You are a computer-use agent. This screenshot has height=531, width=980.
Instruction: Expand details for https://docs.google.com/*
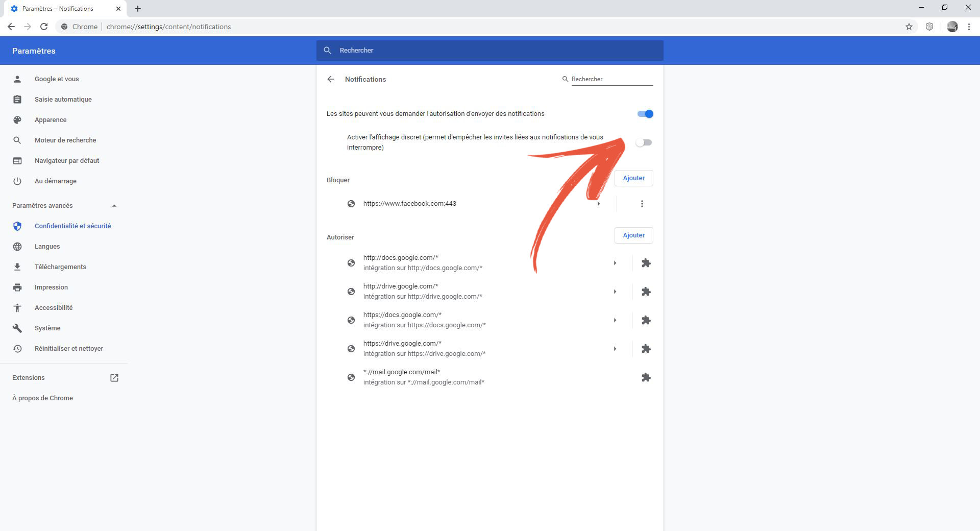point(615,320)
